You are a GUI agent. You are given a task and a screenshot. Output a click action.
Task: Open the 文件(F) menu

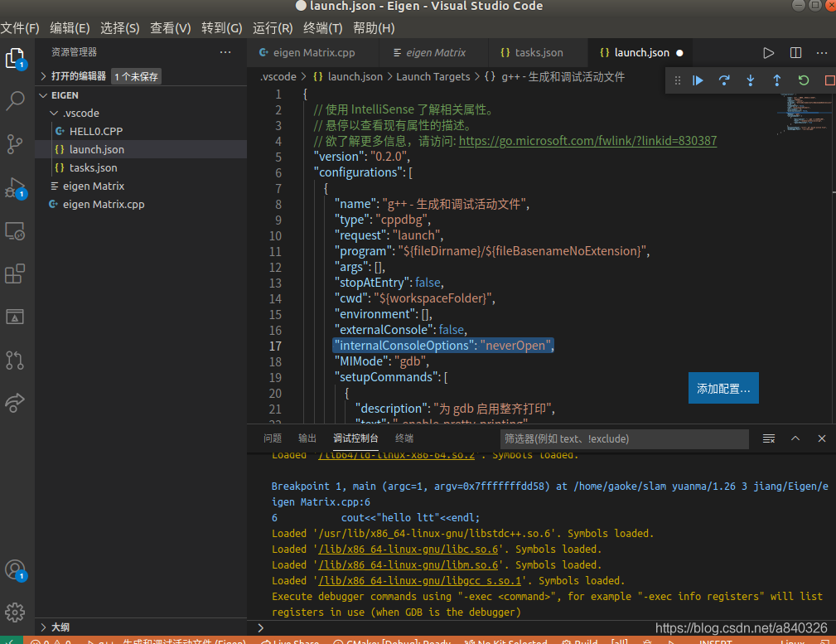click(x=20, y=28)
